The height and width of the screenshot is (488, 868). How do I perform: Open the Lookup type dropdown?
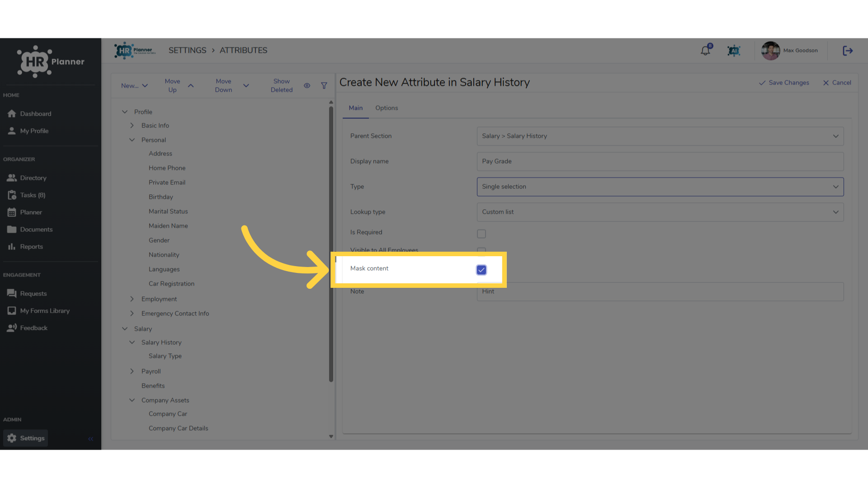(660, 212)
